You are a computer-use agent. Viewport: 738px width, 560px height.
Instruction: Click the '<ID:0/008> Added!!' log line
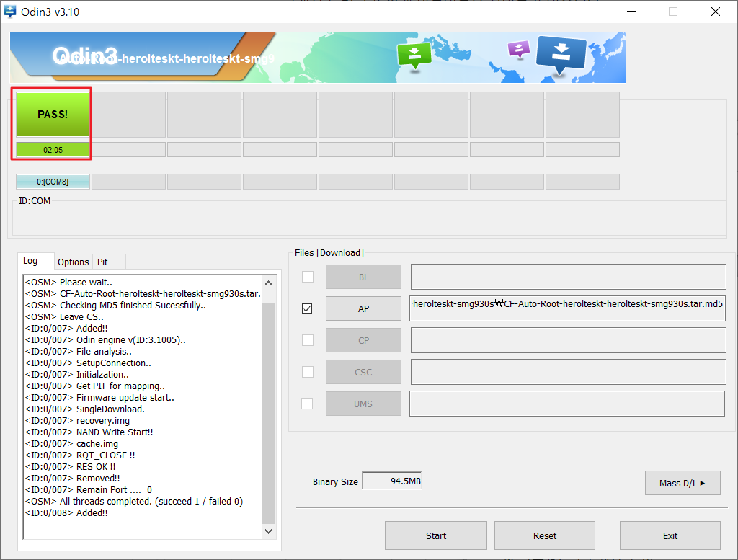(66, 513)
